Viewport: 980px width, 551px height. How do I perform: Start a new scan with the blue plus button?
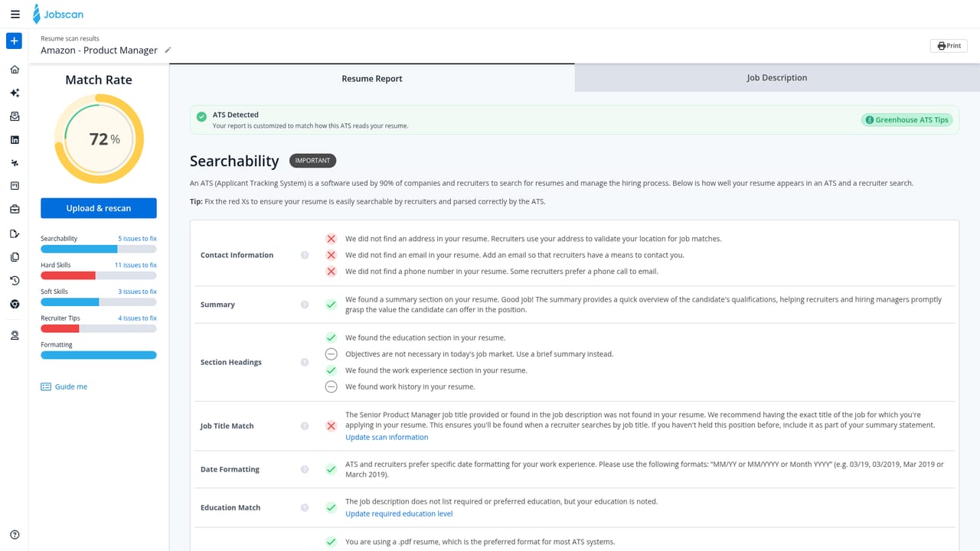(15, 41)
